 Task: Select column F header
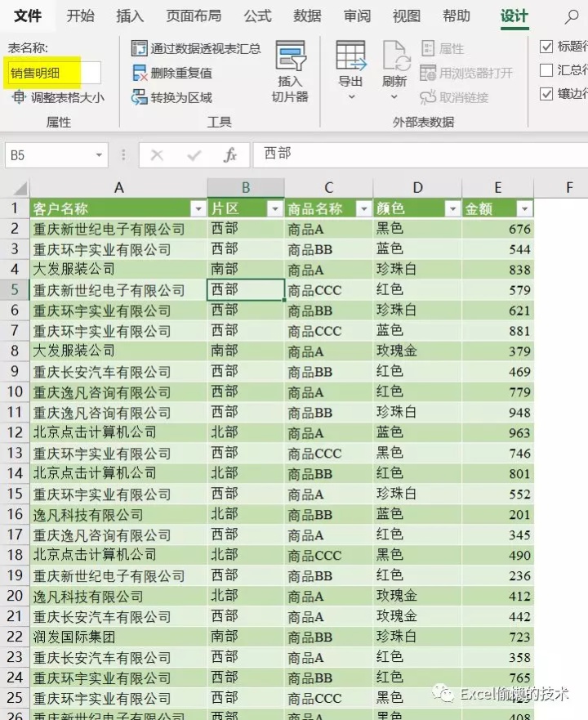(570, 188)
